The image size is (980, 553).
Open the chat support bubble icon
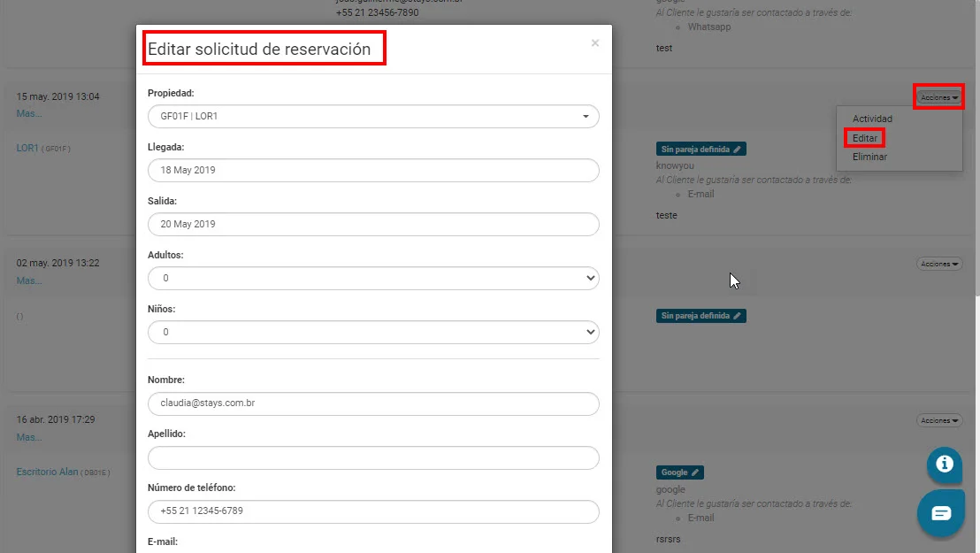pyautogui.click(x=940, y=513)
